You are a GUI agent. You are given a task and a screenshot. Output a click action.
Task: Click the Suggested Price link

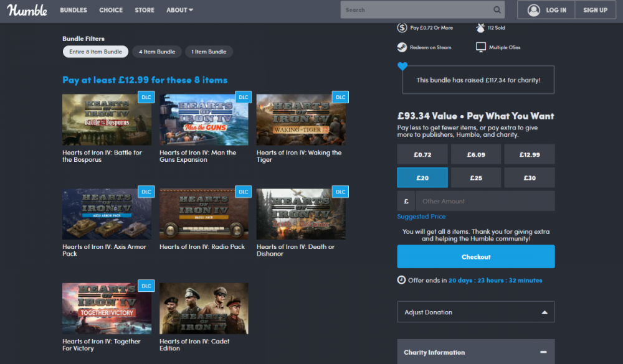[x=421, y=217]
